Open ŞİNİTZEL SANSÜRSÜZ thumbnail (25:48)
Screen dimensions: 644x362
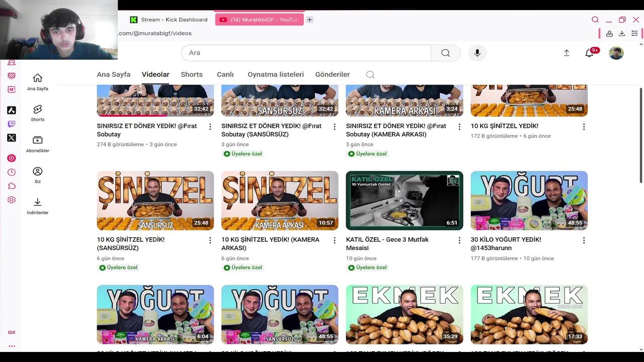155,201
